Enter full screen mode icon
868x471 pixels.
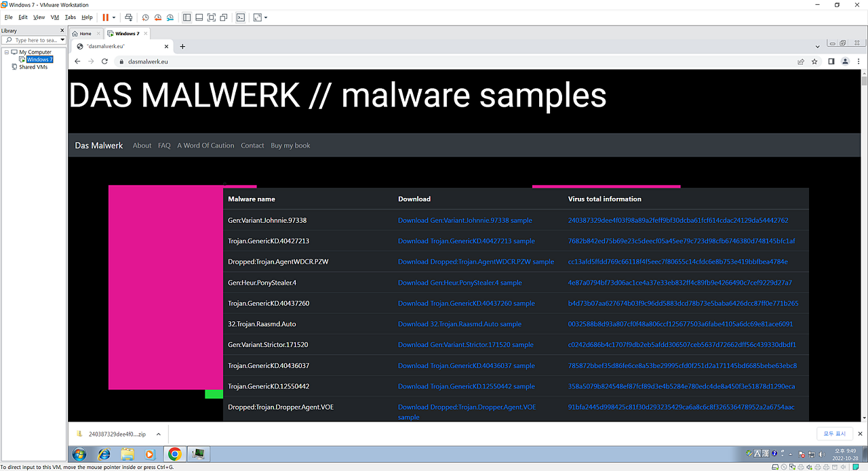[x=212, y=17]
